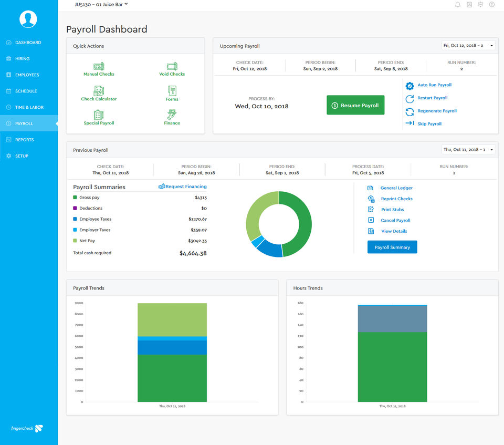Screen dimensions: 504x445
Task: Go to Employees in the sidebar
Action: coord(27,75)
